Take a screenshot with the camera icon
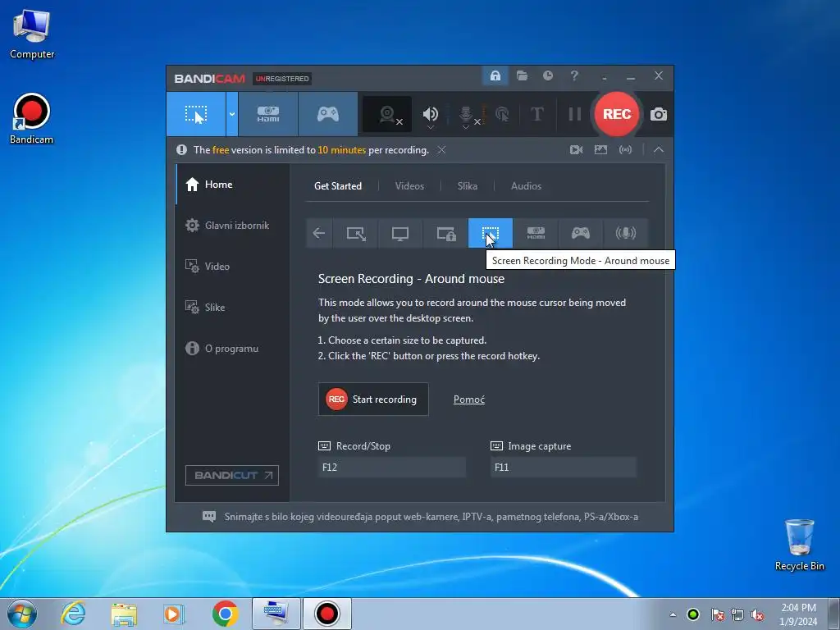Screen dimensions: 840x630 pos(659,114)
